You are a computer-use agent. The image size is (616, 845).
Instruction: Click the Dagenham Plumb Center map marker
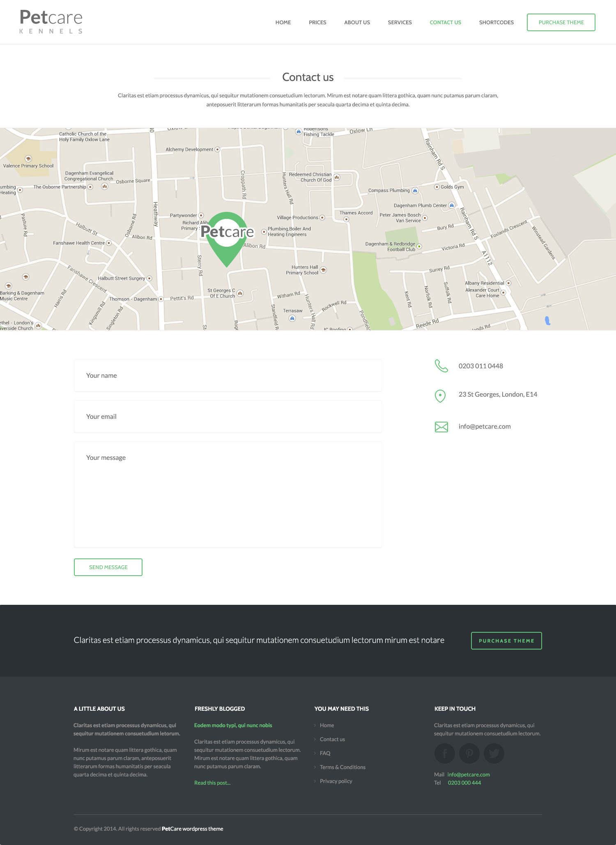click(x=452, y=205)
